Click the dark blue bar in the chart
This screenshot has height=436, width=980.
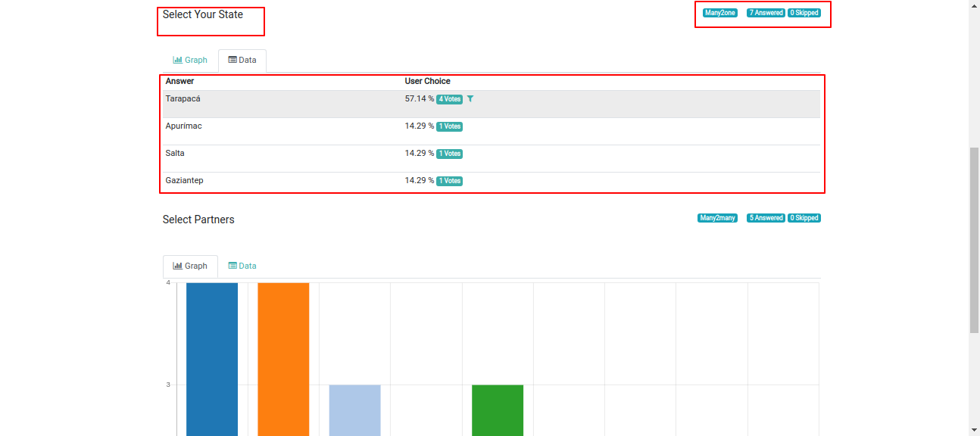point(212,360)
